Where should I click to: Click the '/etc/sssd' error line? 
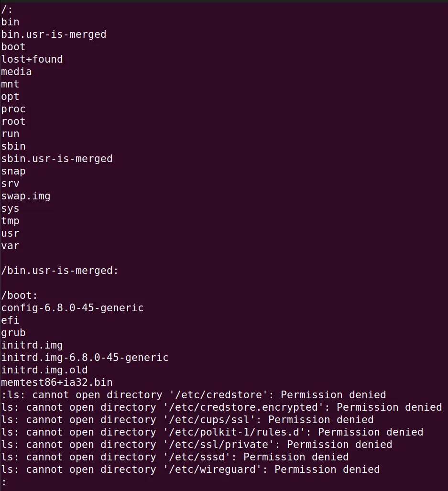(x=175, y=457)
